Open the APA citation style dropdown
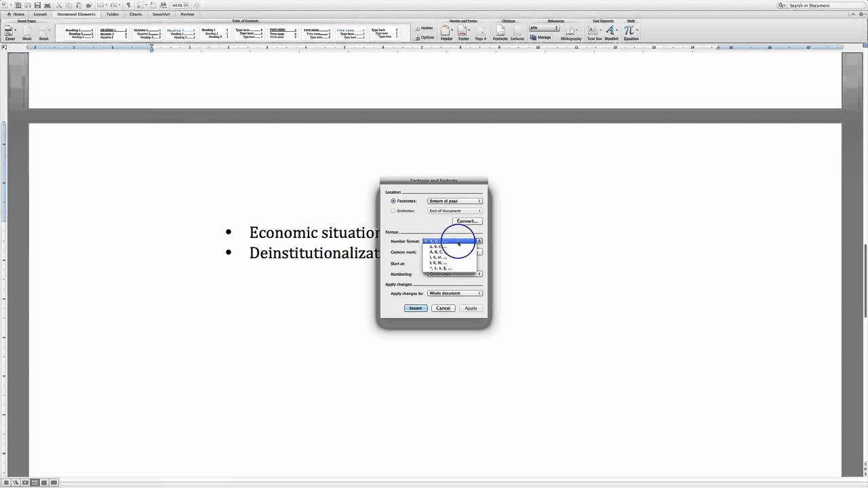Screen dimensions: 868x488 point(544,28)
